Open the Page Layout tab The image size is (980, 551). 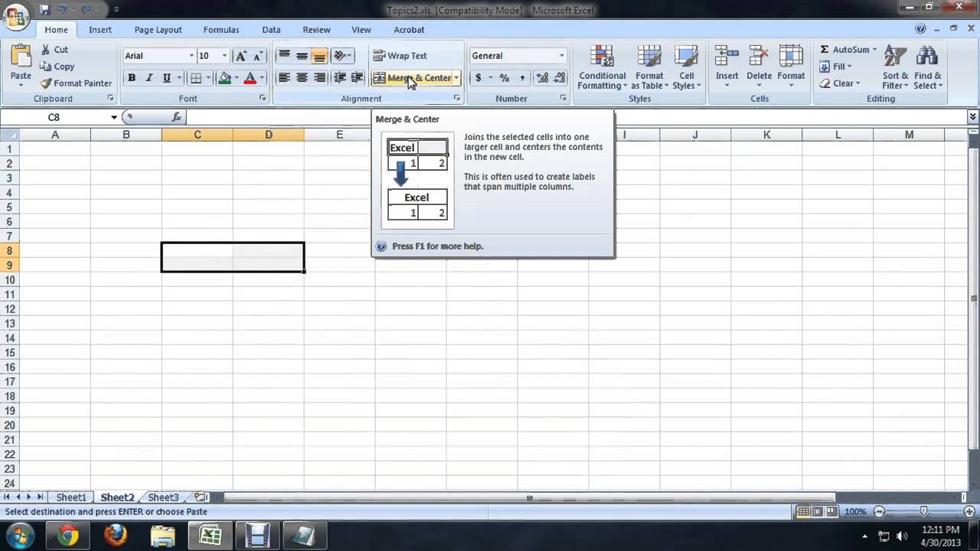tap(158, 30)
